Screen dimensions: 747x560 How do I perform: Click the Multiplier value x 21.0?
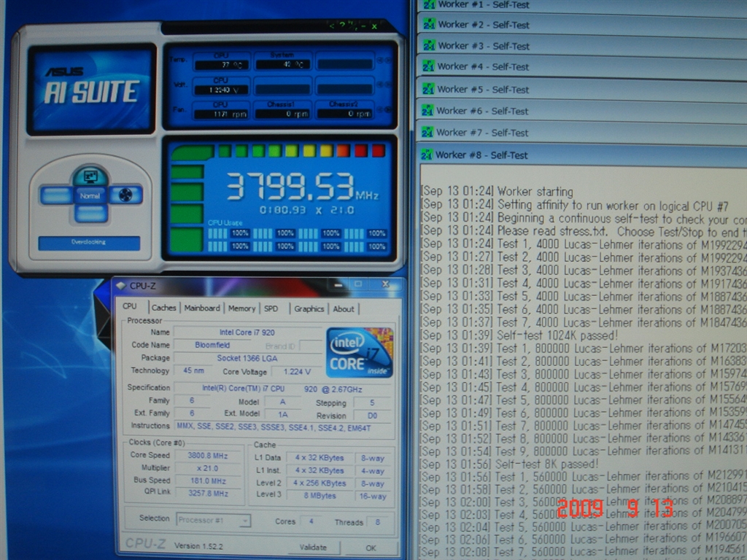click(x=208, y=468)
